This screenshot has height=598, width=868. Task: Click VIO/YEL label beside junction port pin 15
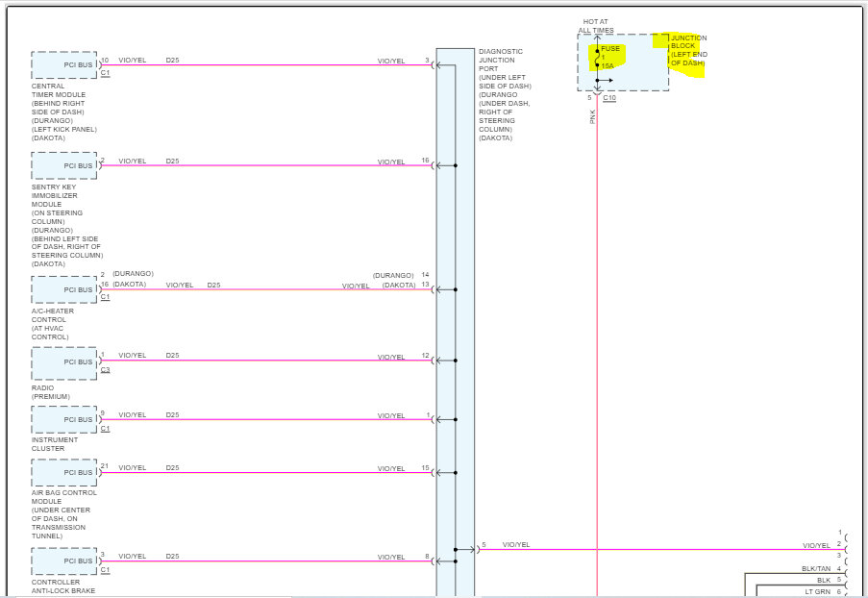(391, 469)
